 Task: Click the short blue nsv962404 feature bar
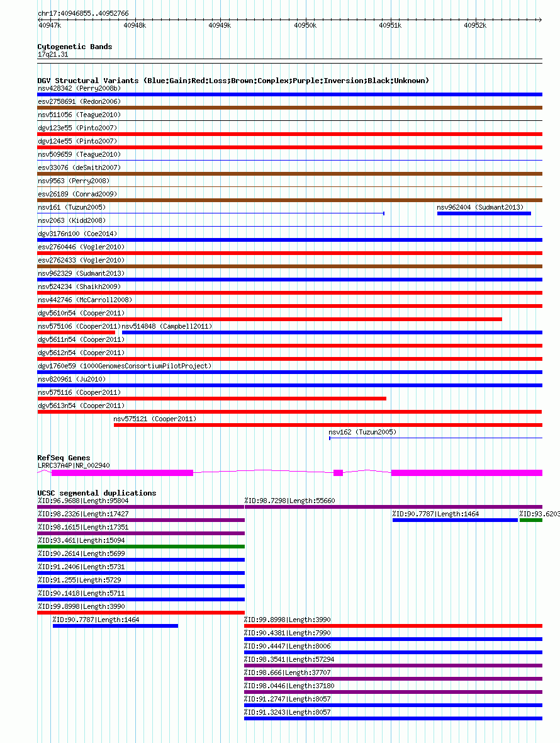484,213
